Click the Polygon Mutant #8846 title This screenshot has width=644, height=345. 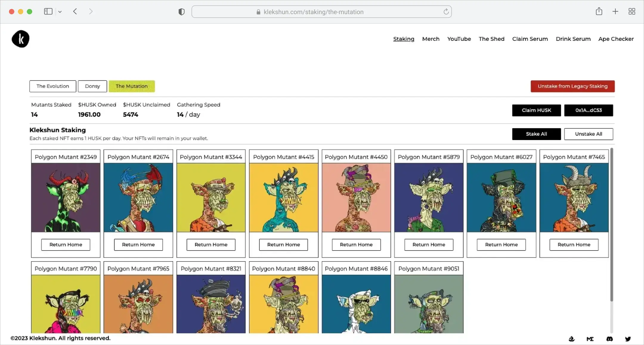coord(356,269)
